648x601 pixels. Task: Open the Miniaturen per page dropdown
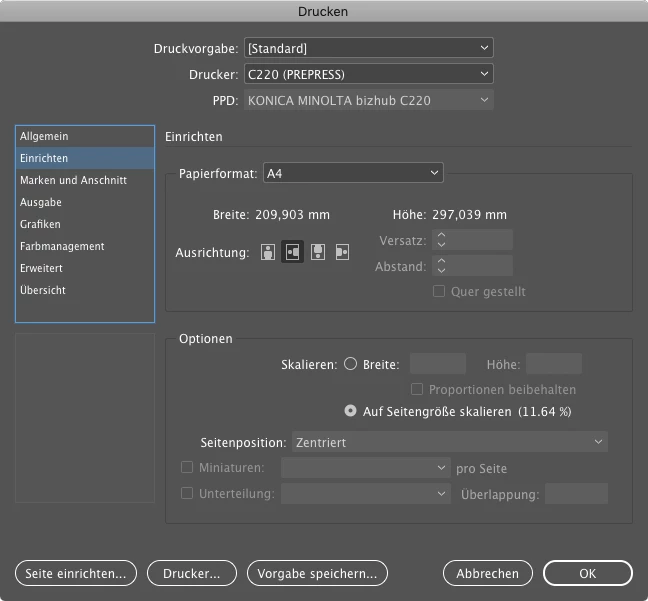(x=366, y=468)
